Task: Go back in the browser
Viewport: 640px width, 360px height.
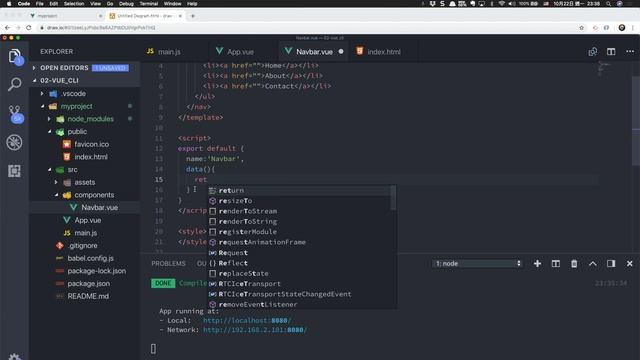Action: (x=7, y=28)
